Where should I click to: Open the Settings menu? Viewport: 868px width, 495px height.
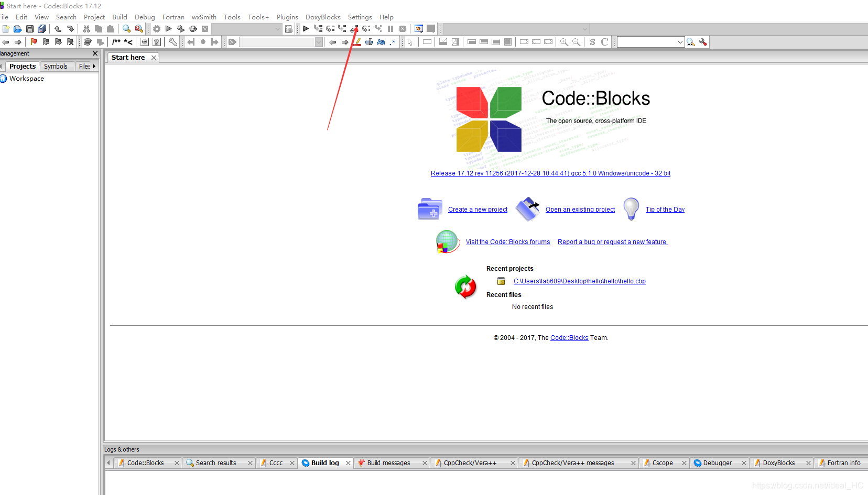click(360, 17)
